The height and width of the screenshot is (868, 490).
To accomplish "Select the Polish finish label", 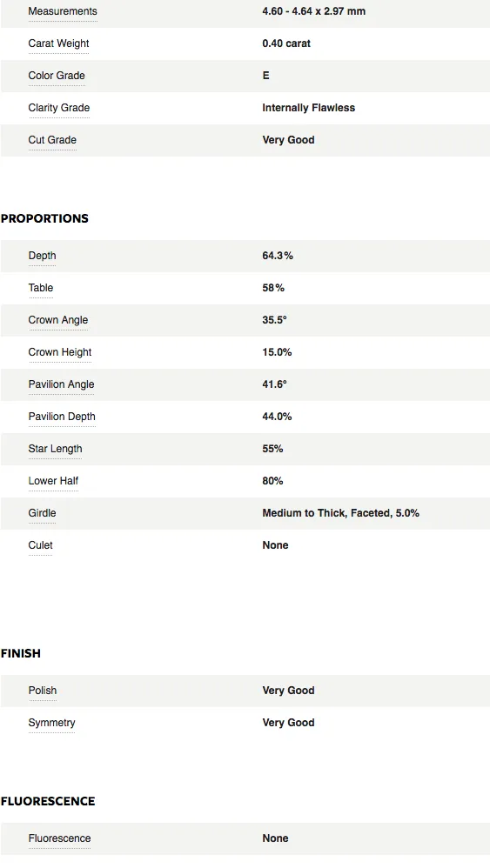I will click(43, 690).
